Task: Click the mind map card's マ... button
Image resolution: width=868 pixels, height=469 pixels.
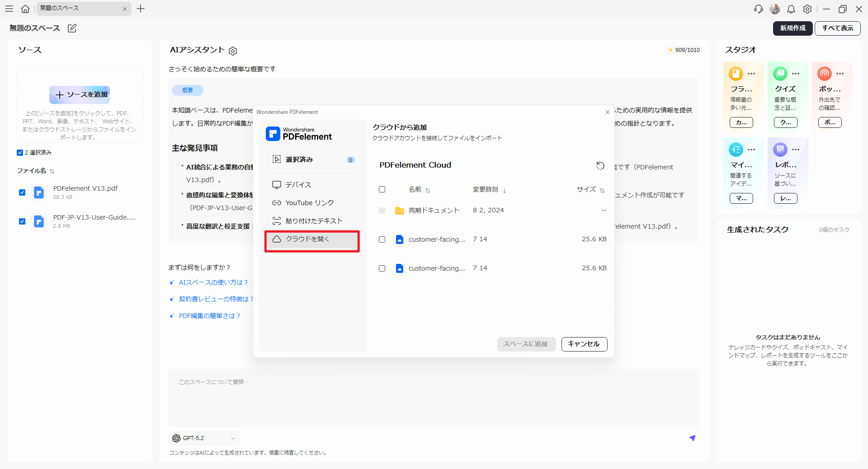Action: click(x=741, y=198)
